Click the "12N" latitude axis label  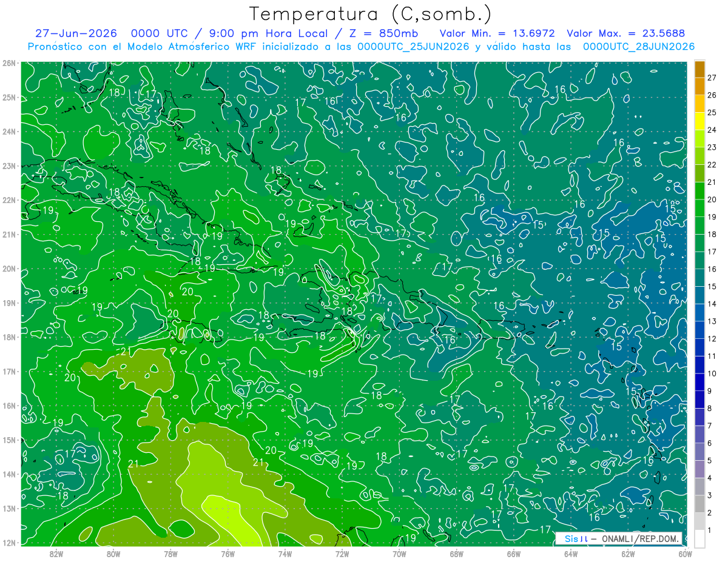coord(8,543)
